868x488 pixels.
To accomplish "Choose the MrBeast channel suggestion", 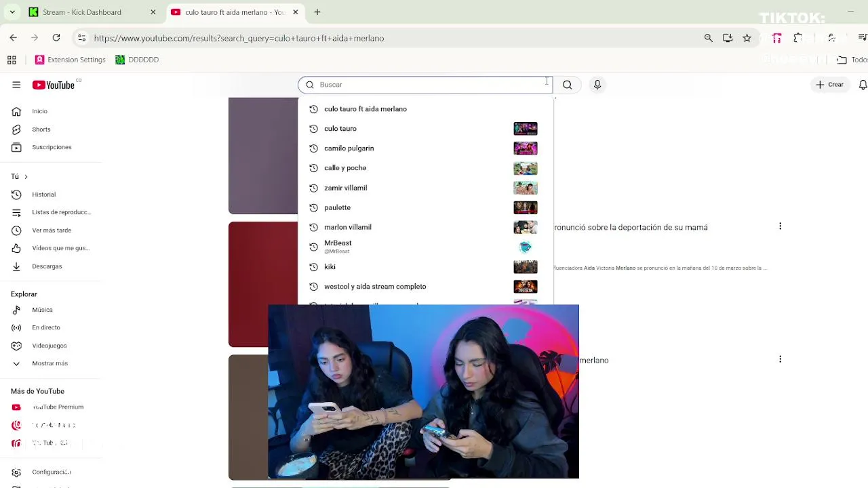I will tap(425, 247).
